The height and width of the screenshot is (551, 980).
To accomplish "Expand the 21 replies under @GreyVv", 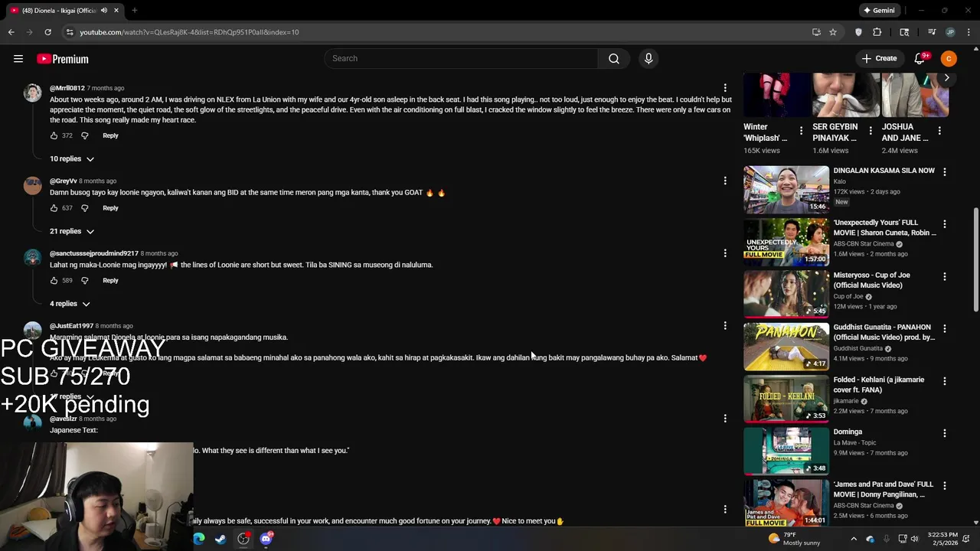I will [x=72, y=231].
